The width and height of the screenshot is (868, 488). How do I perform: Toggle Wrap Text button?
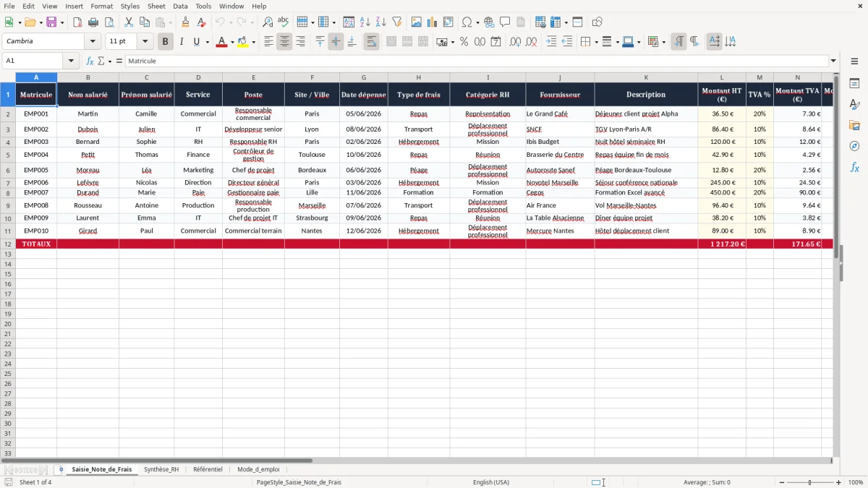point(372,42)
